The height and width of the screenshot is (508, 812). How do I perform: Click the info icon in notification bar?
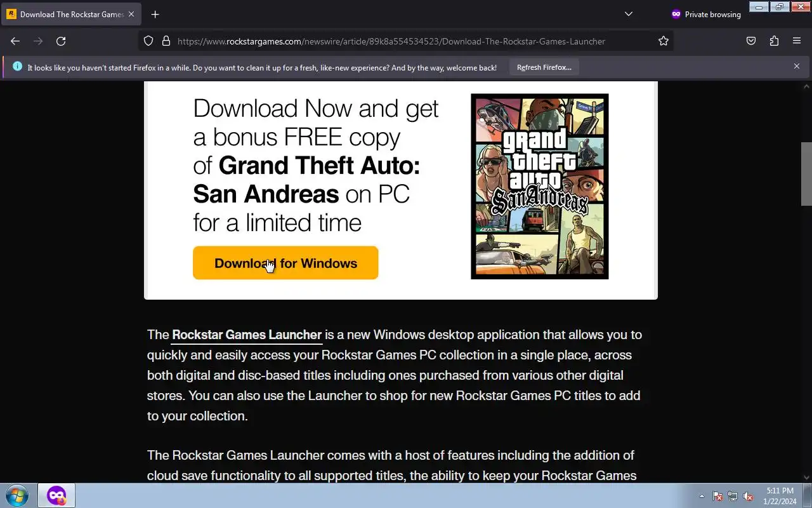17,67
